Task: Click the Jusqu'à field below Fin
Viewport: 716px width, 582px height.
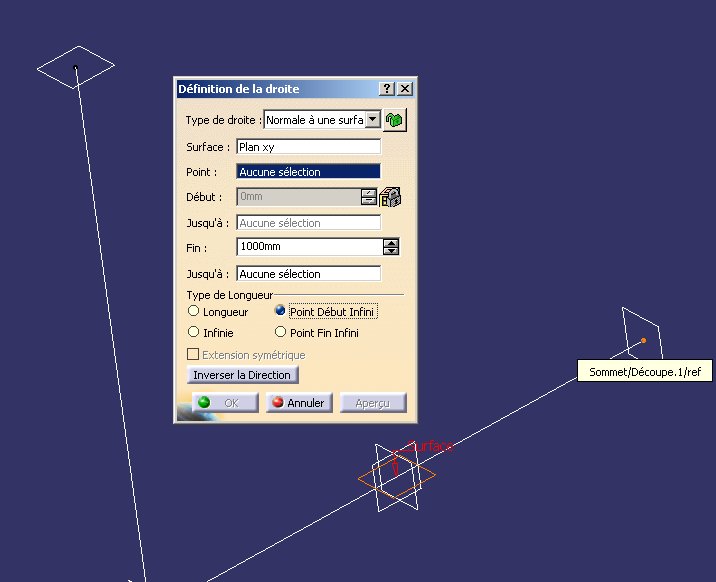Action: coord(309,274)
